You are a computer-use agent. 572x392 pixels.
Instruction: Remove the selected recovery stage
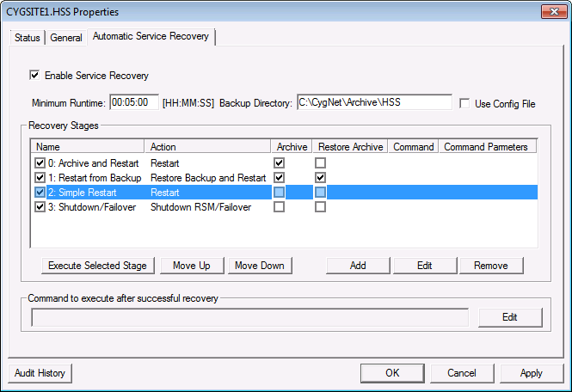point(491,266)
